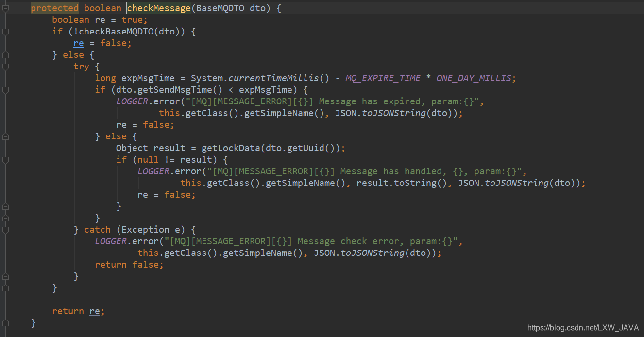Click the 'protected' keyword
644x337 pixels.
(x=54, y=8)
